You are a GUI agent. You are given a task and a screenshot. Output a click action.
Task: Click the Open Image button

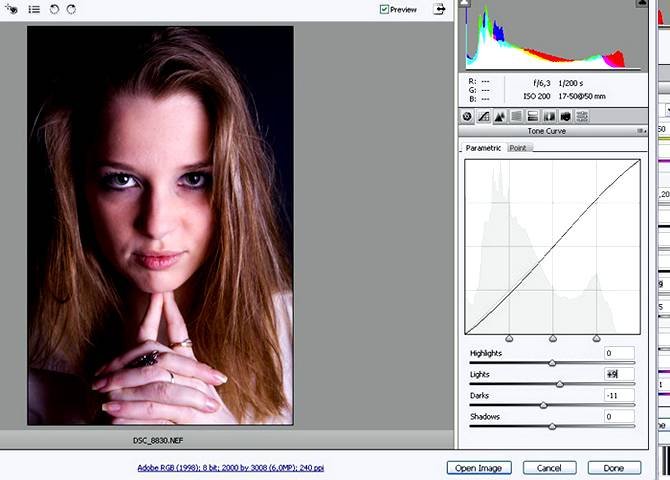point(479,467)
